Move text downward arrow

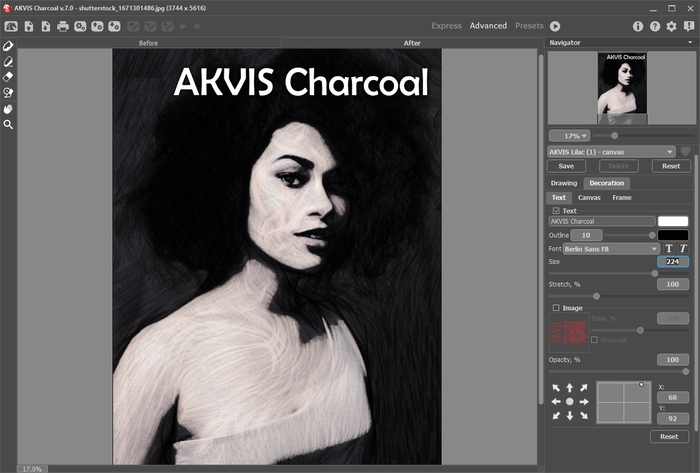(x=570, y=416)
